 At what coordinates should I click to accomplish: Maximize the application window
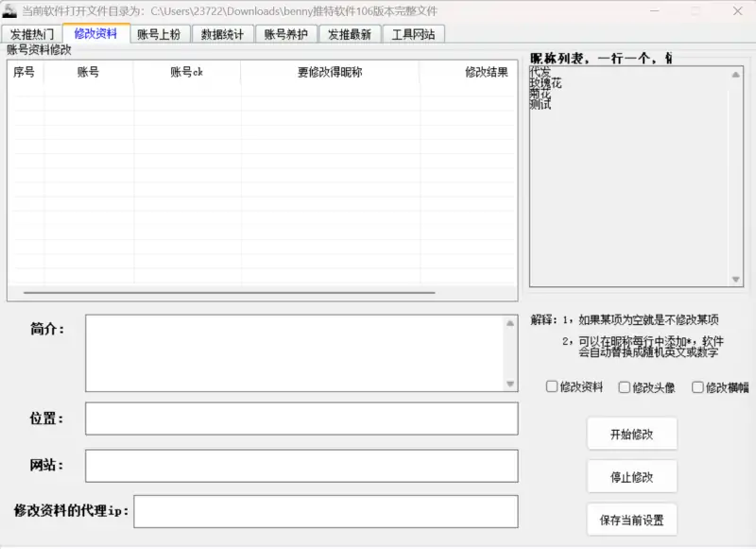point(695,11)
